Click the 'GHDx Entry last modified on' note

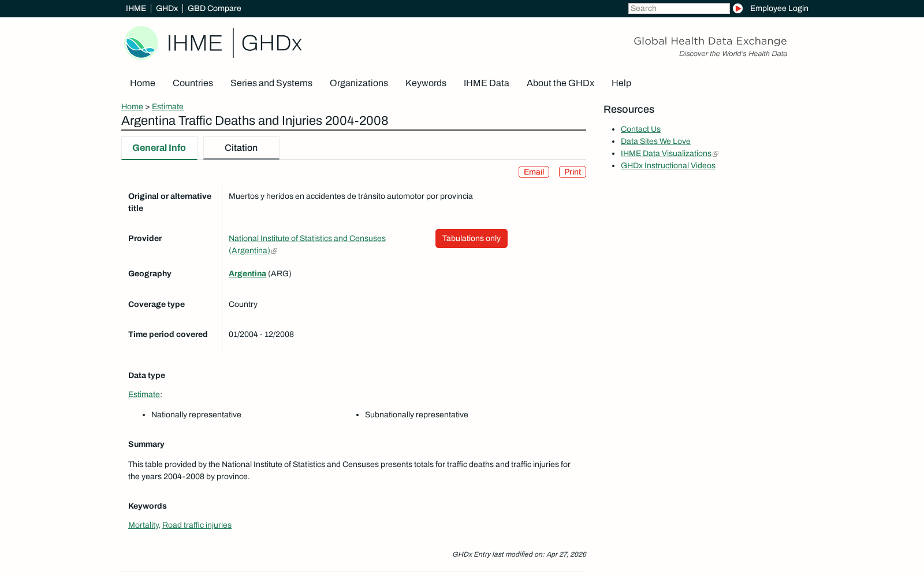coord(519,554)
